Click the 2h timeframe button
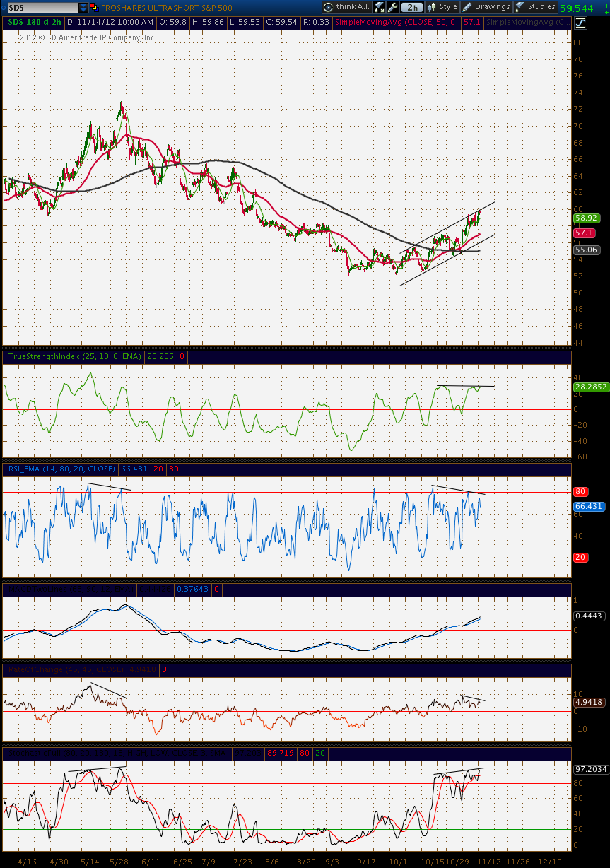Image resolution: width=610 pixels, height=868 pixels. pos(411,8)
